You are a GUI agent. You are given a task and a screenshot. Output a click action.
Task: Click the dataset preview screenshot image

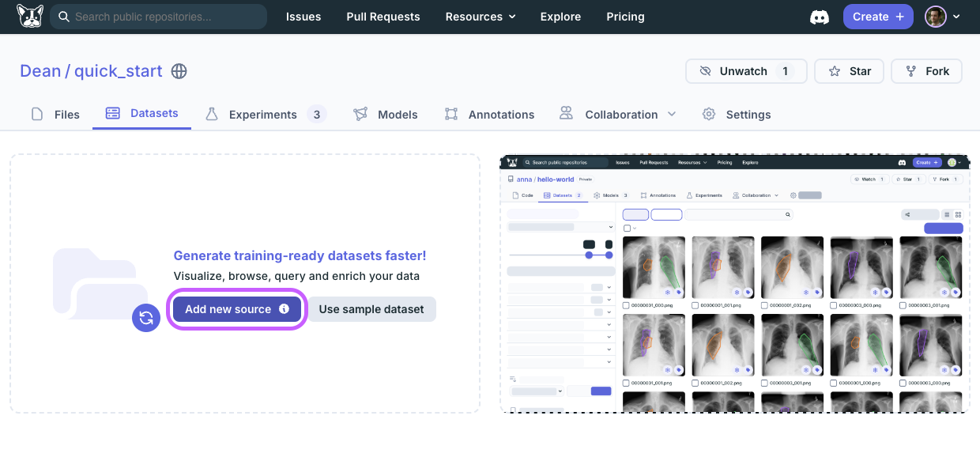coord(734,283)
